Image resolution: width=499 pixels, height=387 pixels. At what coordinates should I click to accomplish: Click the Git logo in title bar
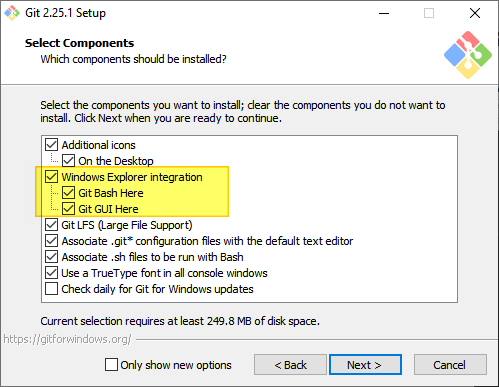click(12, 13)
